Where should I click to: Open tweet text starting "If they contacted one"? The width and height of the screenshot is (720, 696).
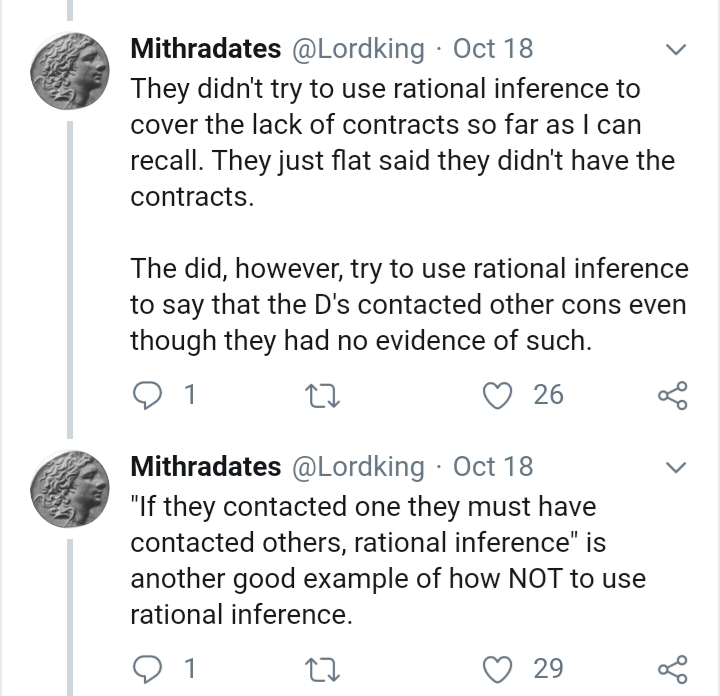(388, 561)
